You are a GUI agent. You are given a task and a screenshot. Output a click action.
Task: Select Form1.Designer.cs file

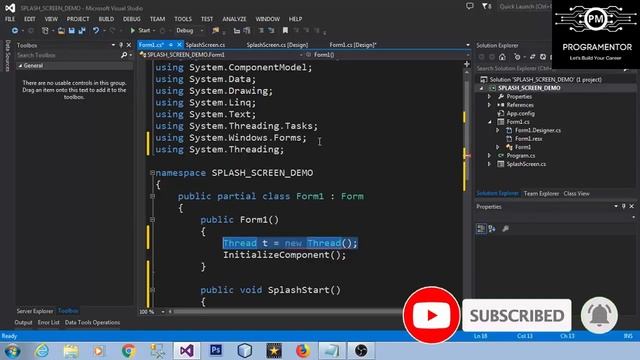[x=538, y=130]
